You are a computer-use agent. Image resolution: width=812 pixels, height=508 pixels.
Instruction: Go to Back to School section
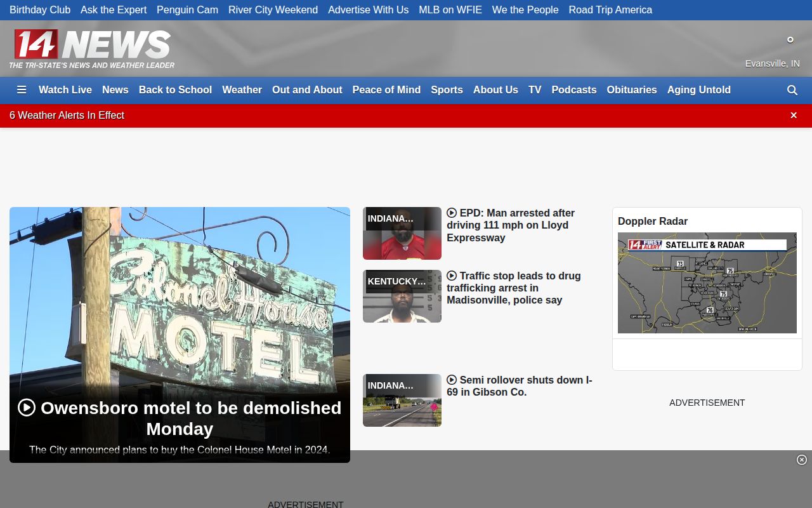click(175, 90)
